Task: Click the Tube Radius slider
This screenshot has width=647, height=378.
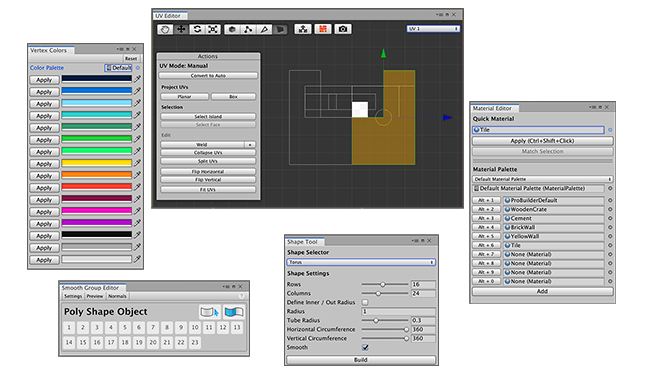Action: (385, 320)
